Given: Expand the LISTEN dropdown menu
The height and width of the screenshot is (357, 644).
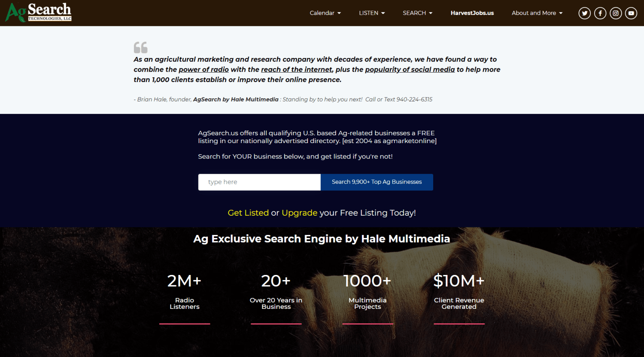Looking at the screenshot, I should [x=372, y=13].
